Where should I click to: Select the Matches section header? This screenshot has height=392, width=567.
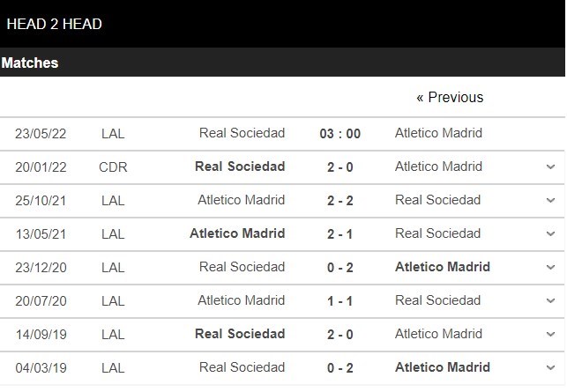click(x=30, y=63)
